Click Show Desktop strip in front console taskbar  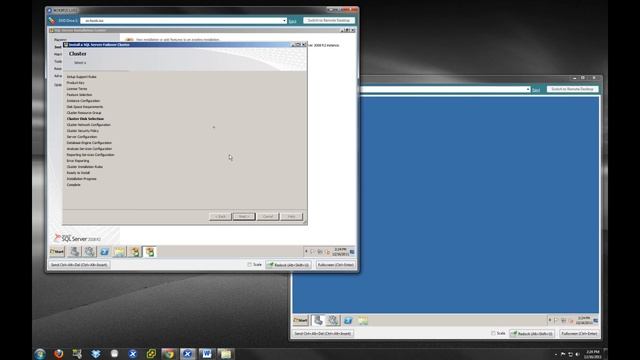click(352, 252)
